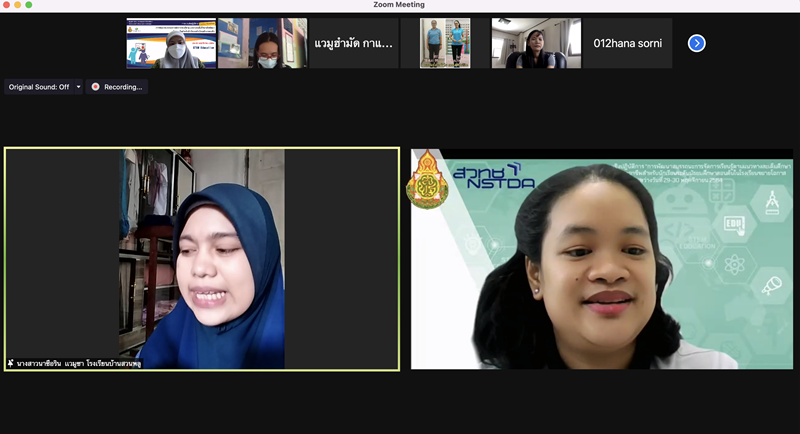Click the red recording indicator icon

(96, 87)
